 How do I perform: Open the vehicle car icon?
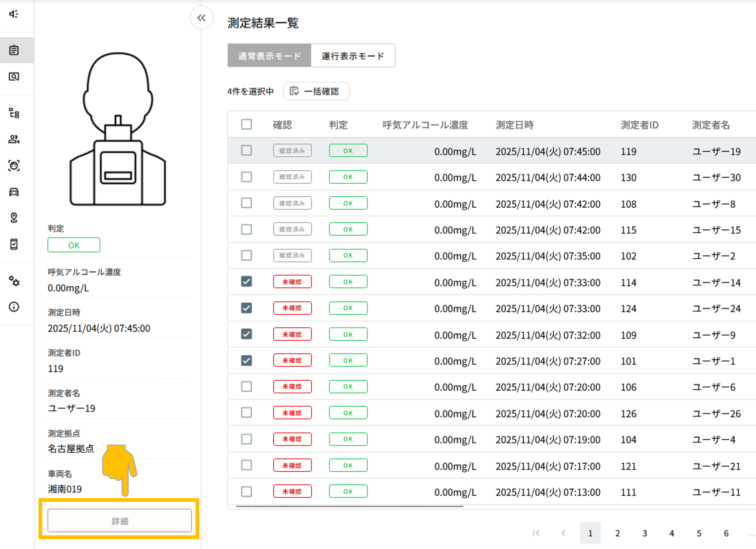[x=14, y=192]
